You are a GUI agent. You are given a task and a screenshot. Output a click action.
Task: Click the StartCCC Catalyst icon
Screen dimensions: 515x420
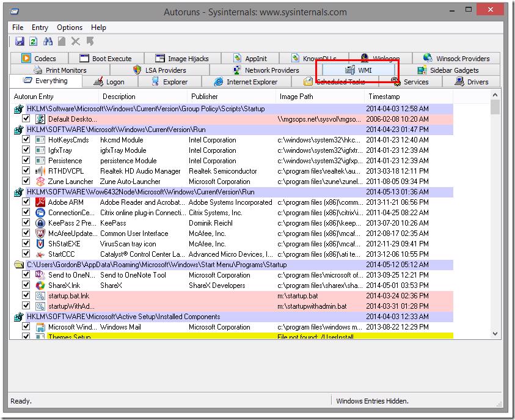click(x=40, y=254)
